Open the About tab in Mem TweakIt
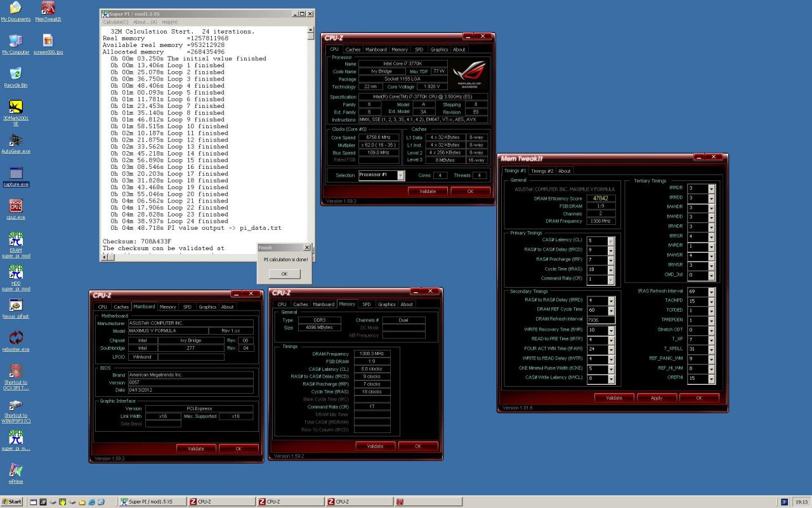This screenshot has width=812, height=508. (x=564, y=171)
